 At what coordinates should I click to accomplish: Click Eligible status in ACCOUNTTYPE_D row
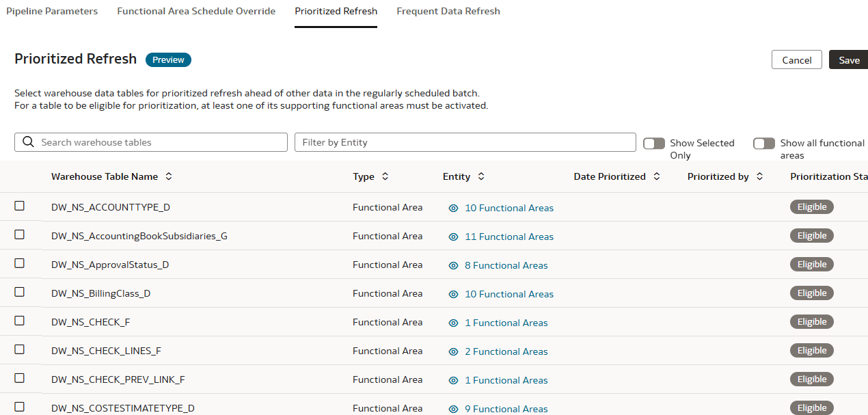[x=812, y=207]
